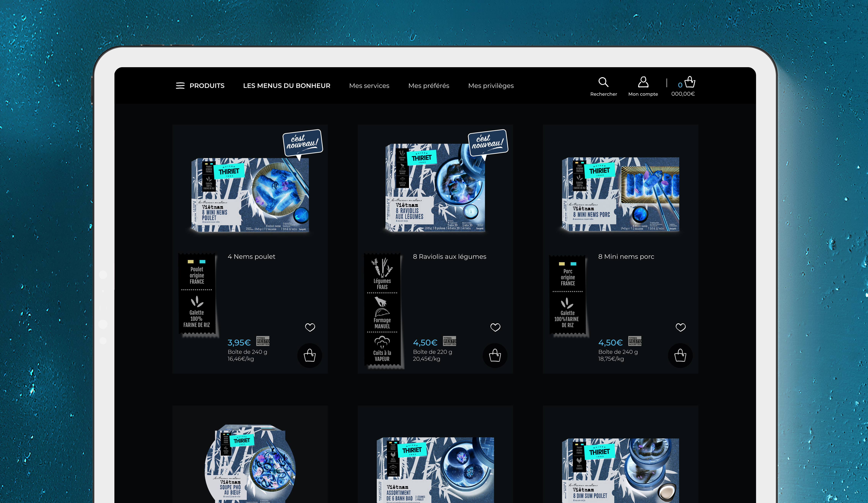Viewport: 868px width, 503px height.
Task: Click the Rechercher magnifier icon
Action: point(603,82)
